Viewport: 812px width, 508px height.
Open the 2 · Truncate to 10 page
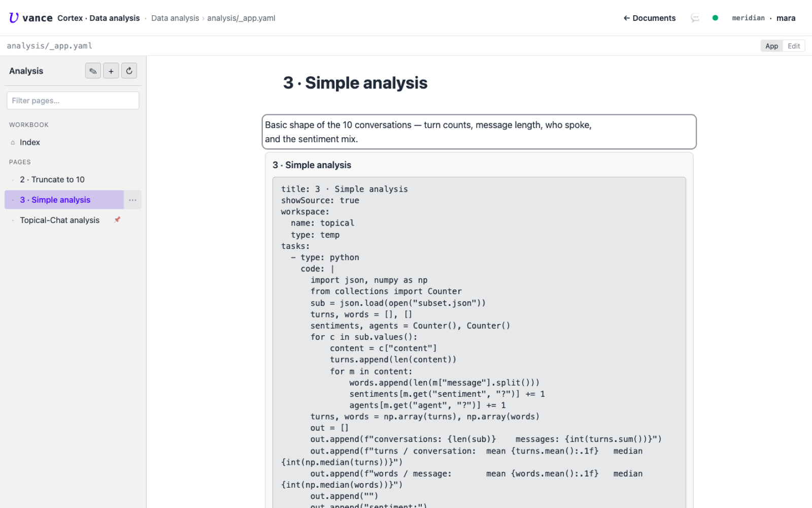click(x=73, y=179)
